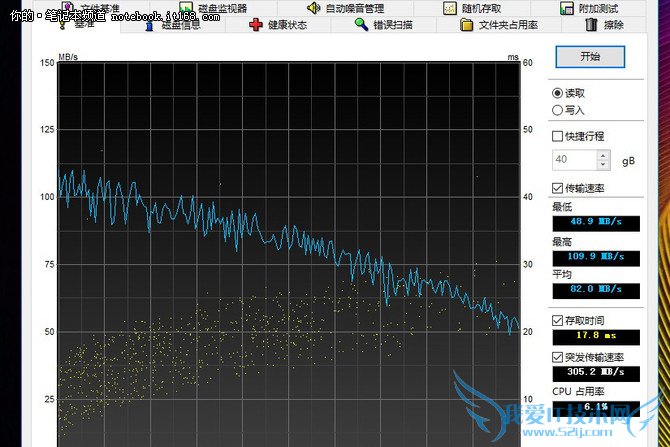670x447 pixels.
Task: Click the 自动噪音管理 speaker icon
Action: tap(313, 8)
